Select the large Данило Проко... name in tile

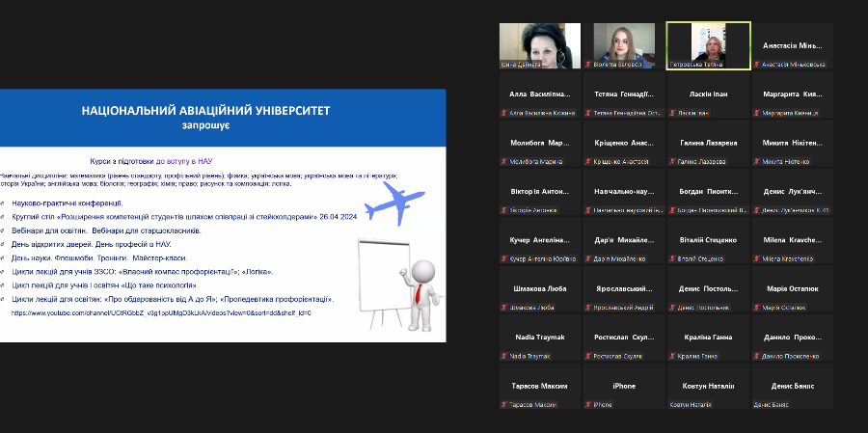tap(793, 338)
